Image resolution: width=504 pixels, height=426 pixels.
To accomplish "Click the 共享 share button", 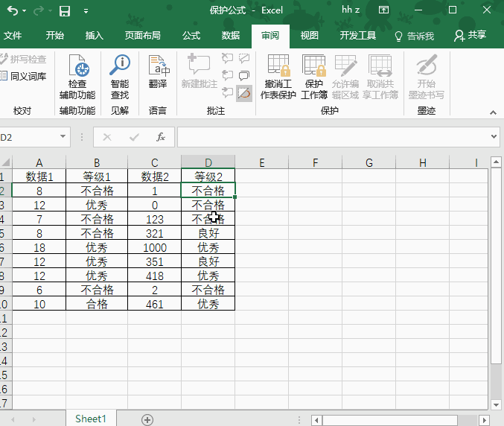I will point(470,35).
